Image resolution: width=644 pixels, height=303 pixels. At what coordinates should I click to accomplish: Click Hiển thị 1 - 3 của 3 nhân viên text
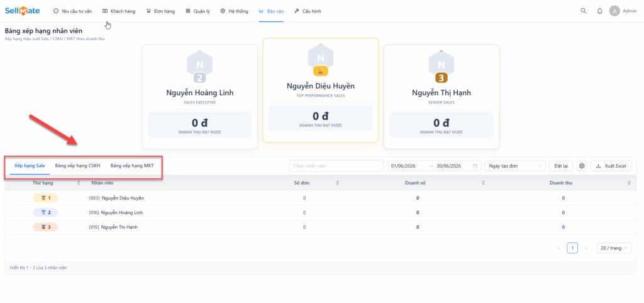[x=38, y=268]
